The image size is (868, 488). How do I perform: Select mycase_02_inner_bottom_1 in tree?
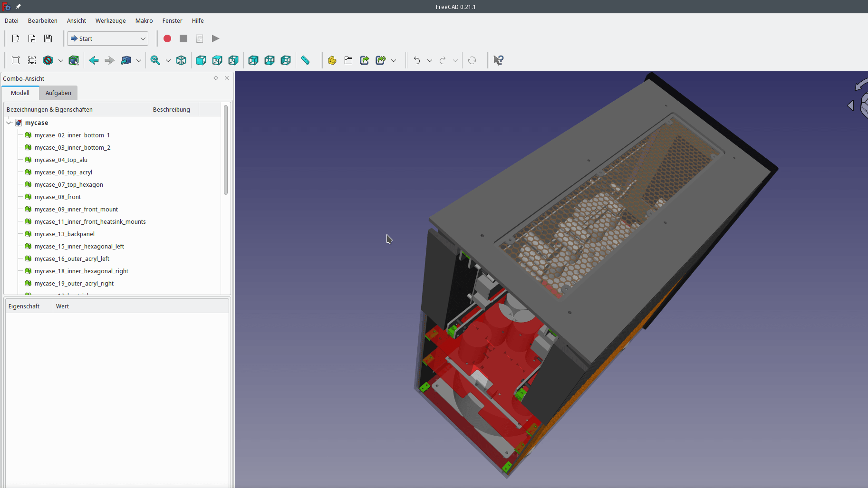pos(72,135)
